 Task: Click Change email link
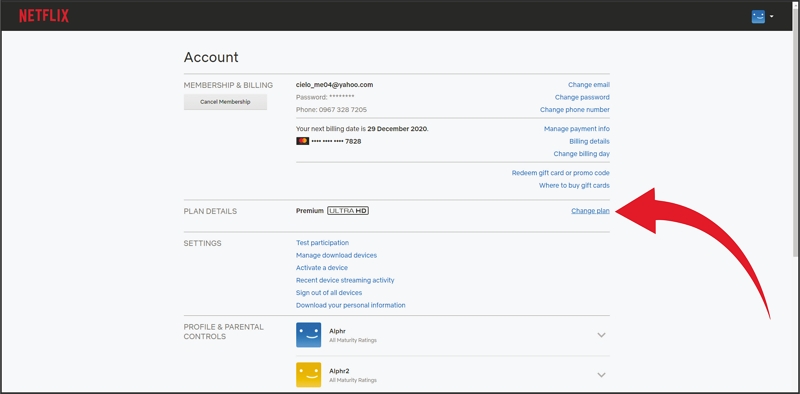coord(589,85)
